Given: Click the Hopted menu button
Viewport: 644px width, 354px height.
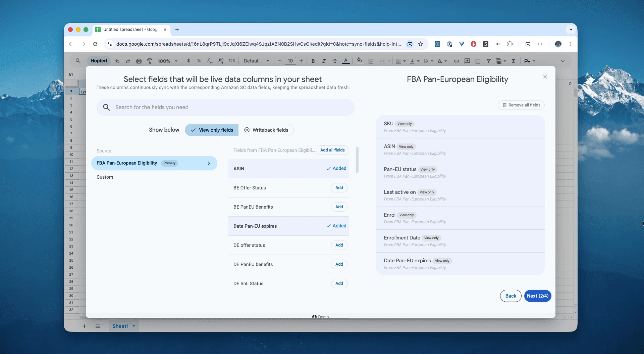Looking at the screenshot, I should (x=99, y=61).
